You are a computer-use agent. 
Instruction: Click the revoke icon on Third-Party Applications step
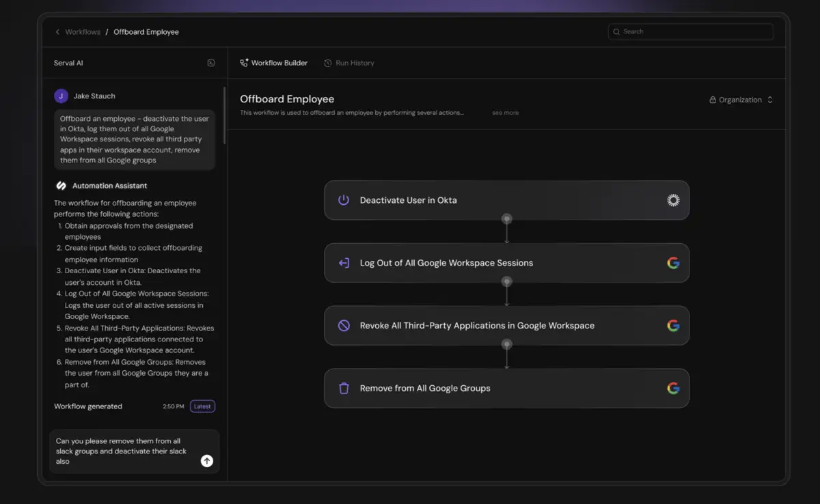(x=344, y=326)
